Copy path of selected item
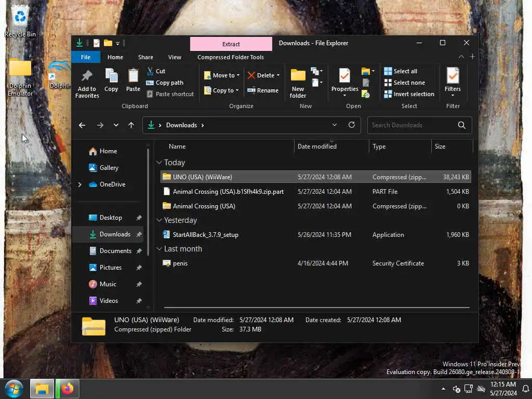 tap(165, 83)
